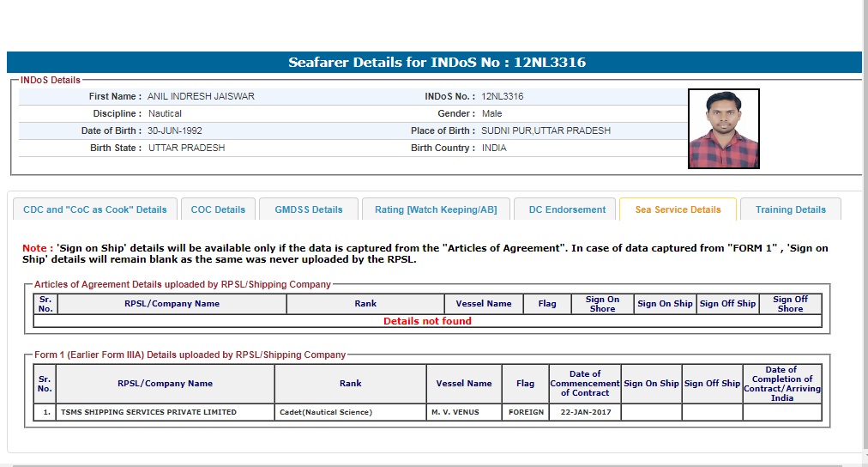Select the Rating Watch Keeping/AB tab
This screenshot has height=467, width=868.
[436, 209]
